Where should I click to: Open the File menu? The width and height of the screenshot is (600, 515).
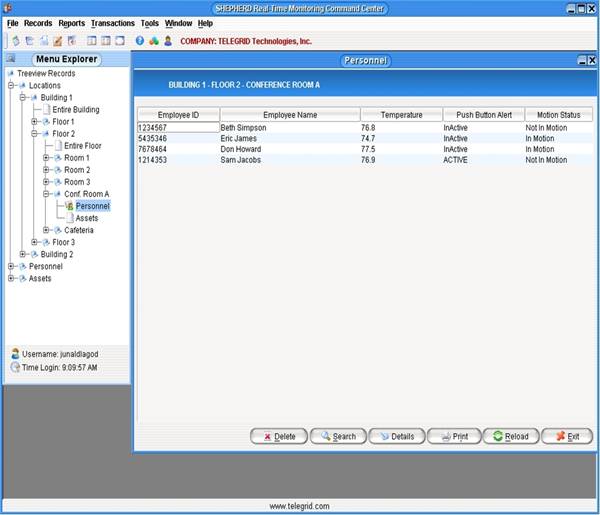click(x=13, y=23)
